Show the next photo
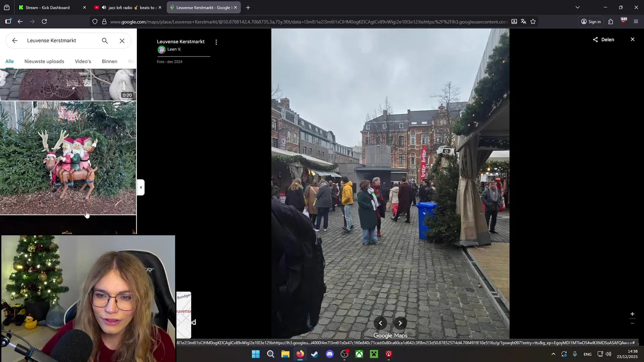The image size is (644, 362). 400,323
